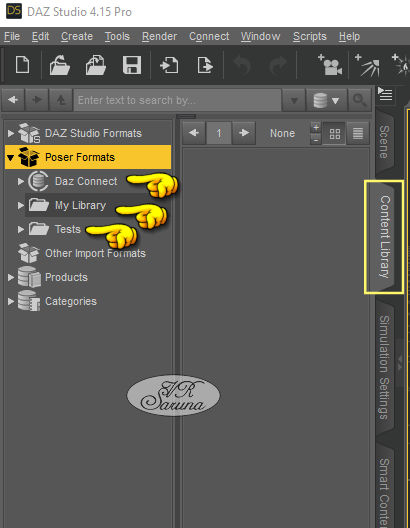The width and height of the screenshot is (410, 528).
Task: Navigate back in Content Library
Action: [13, 100]
